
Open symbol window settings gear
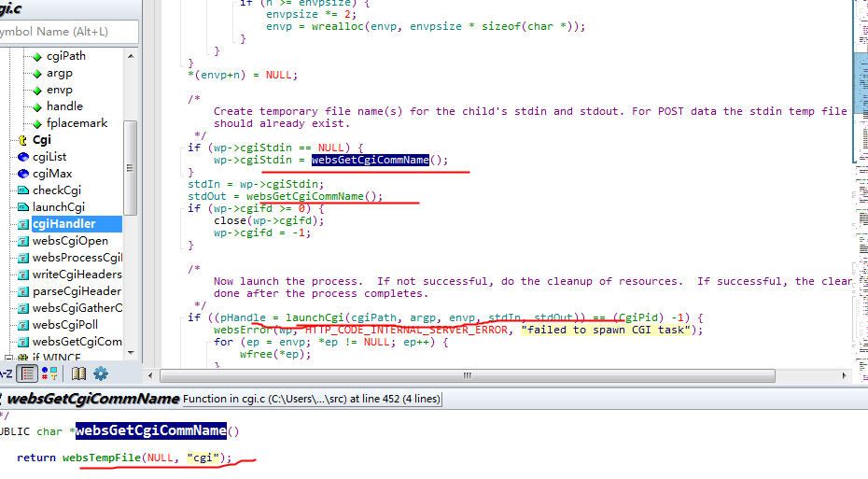tap(101, 373)
